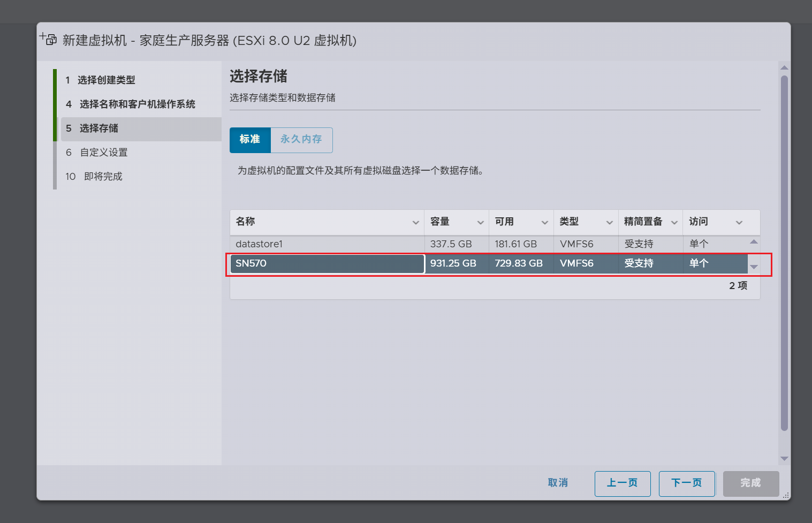
Task: Expand the 精简置备 column chevron
Action: click(x=674, y=223)
